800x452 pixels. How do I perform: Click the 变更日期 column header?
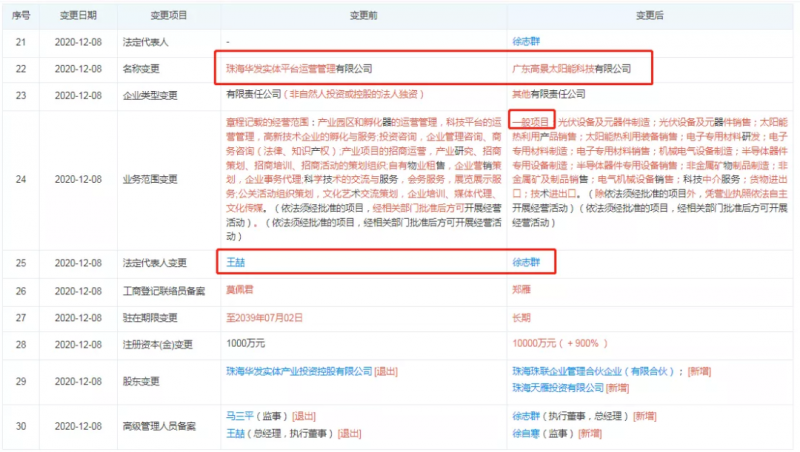pos(81,15)
